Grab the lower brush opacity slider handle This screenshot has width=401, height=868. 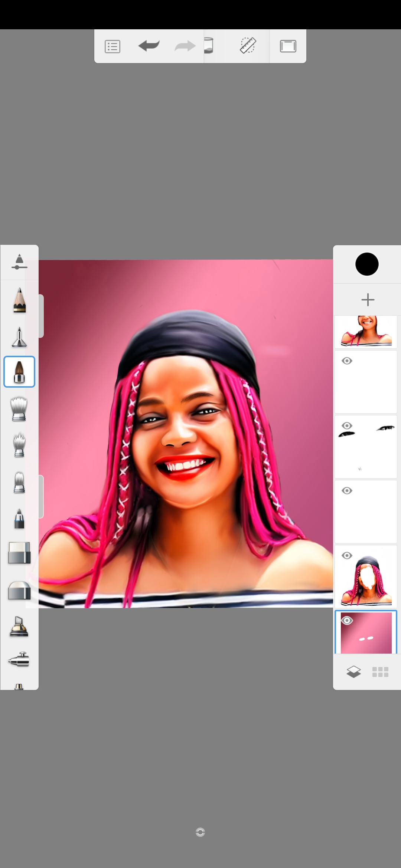pyautogui.click(x=41, y=496)
